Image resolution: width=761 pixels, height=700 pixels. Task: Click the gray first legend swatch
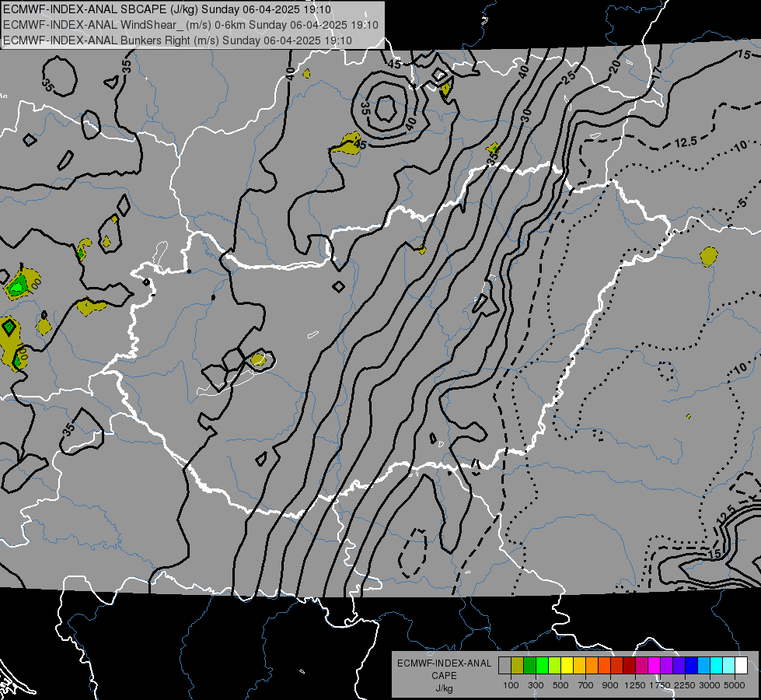[504, 665]
